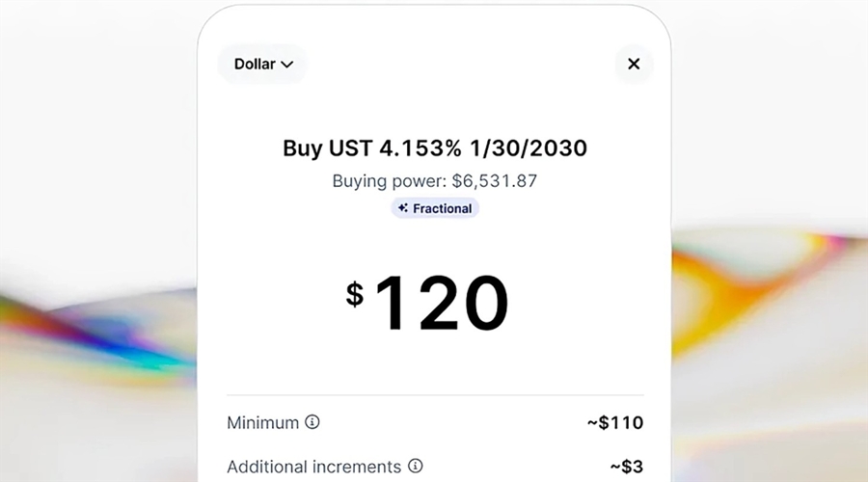The width and height of the screenshot is (868, 482).
Task: Click the sparkle icon in Fractional badge
Action: click(403, 208)
